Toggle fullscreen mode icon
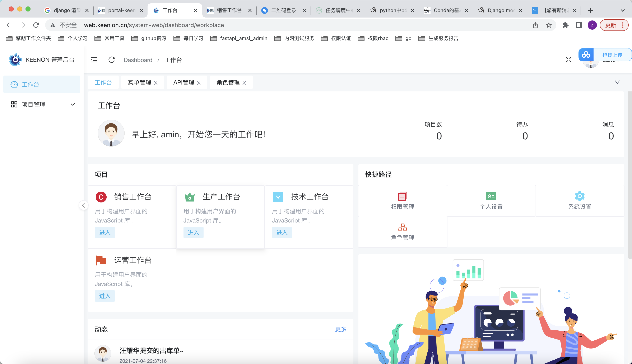 click(569, 60)
